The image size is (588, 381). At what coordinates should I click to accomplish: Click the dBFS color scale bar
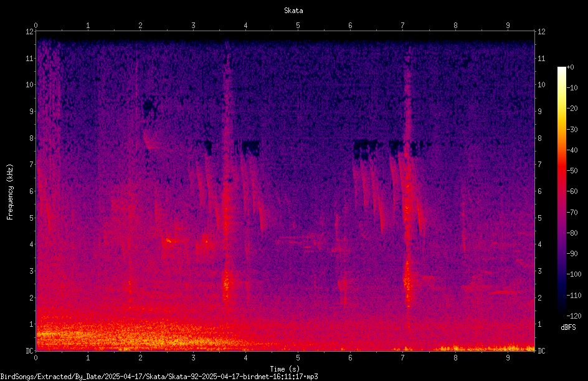[x=561, y=191]
